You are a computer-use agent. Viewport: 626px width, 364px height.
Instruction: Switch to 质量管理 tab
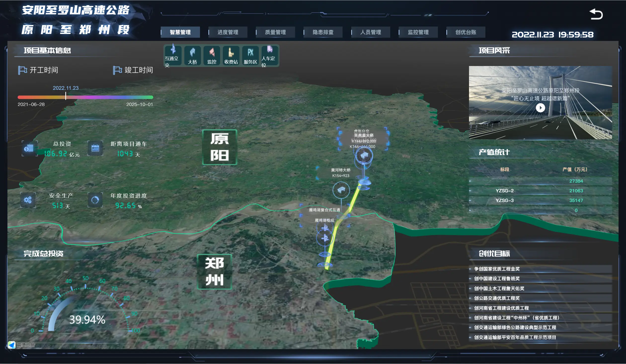(x=275, y=32)
